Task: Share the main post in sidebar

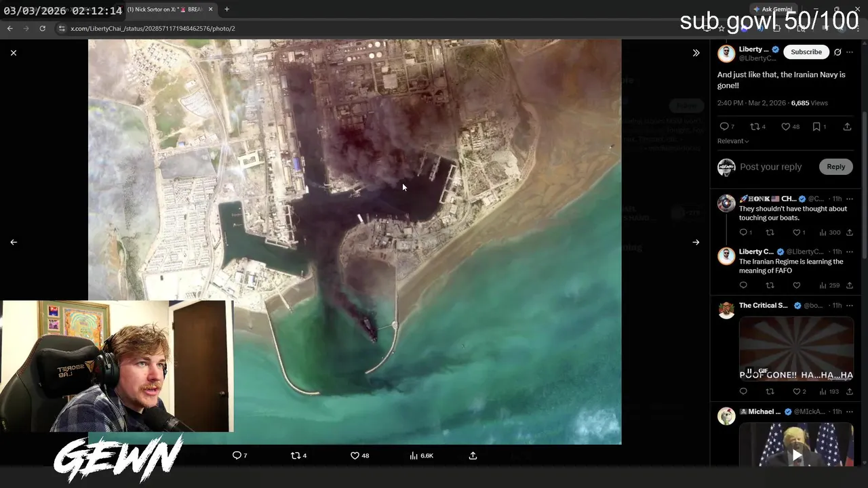Action: (x=847, y=127)
